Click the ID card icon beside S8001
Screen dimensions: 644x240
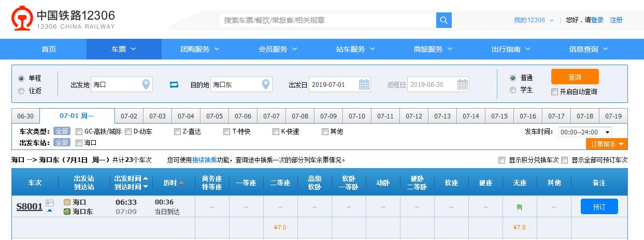coord(50,203)
